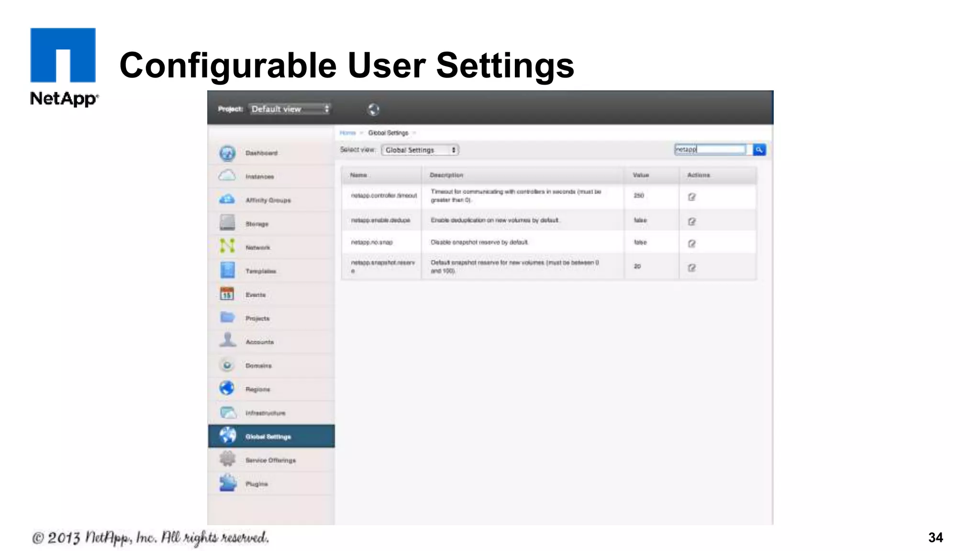Open the Storage drive icon

[x=227, y=222]
